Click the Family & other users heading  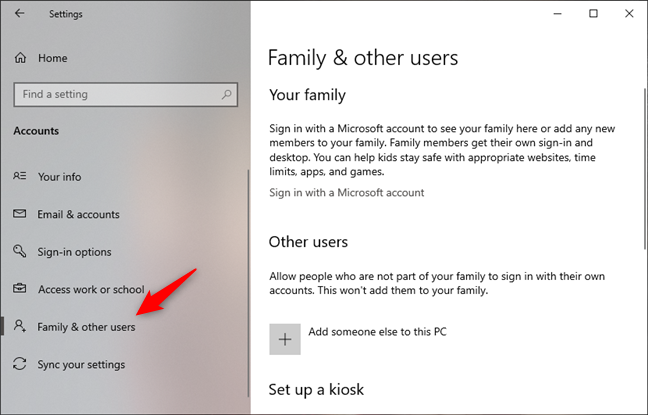pos(363,57)
